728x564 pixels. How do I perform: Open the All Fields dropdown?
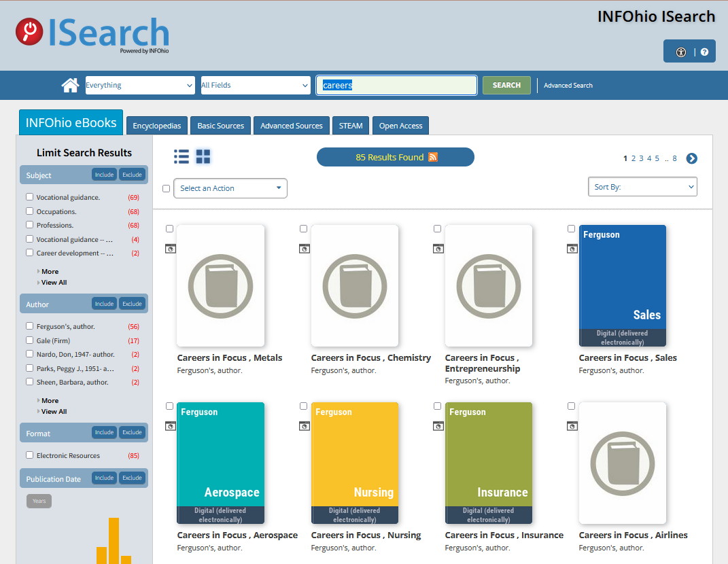[x=256, y=85]
